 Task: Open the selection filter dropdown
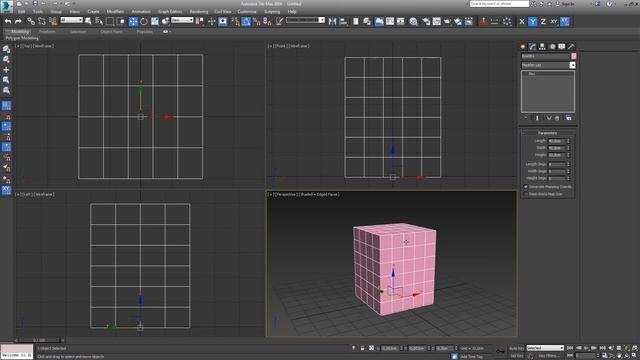(x=71, y=20)
